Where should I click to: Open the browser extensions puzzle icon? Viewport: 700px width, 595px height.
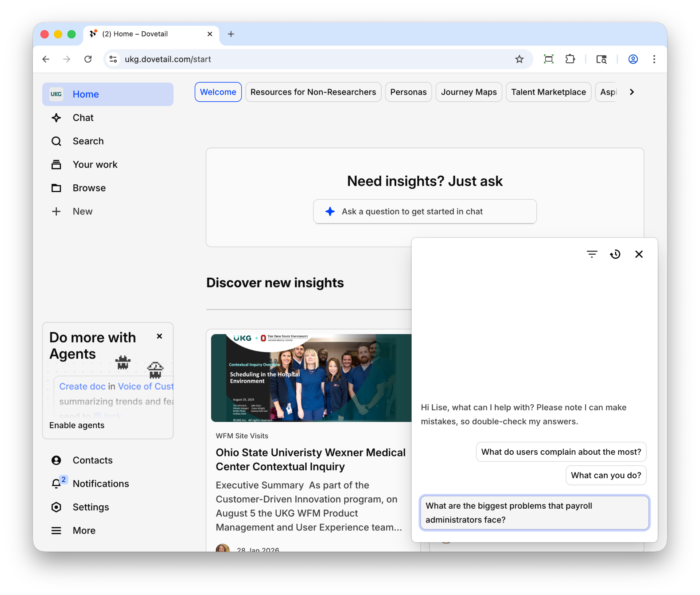(570, 59)
